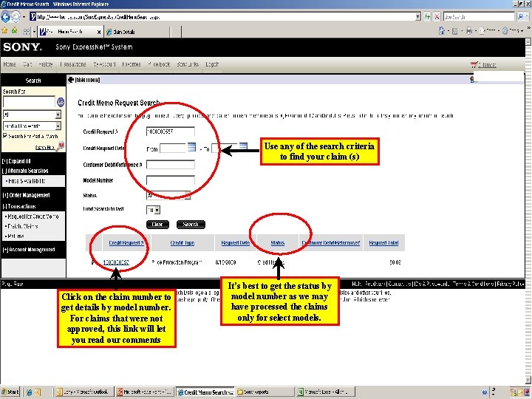Collapse the Transactions section
This screenshot has width=532, height=399.
pyautogui.click(x=19, y=206)
